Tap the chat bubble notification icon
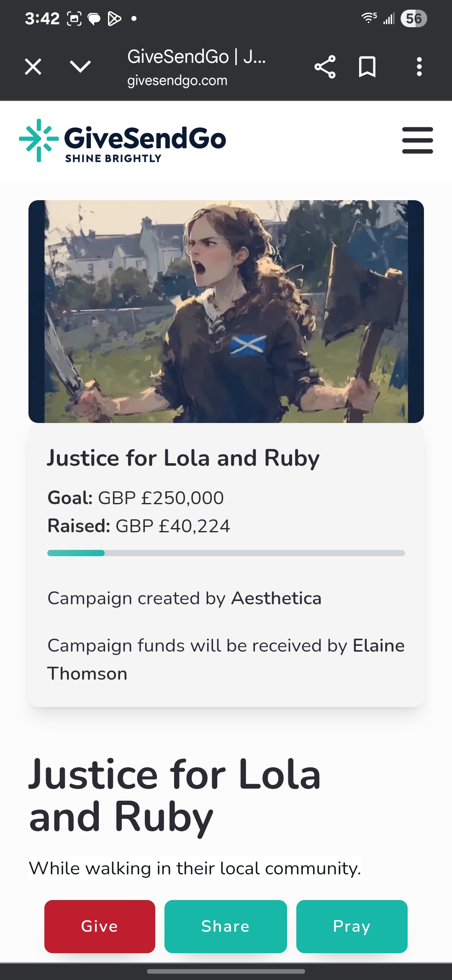452x980 pixels. click(94, 19)
